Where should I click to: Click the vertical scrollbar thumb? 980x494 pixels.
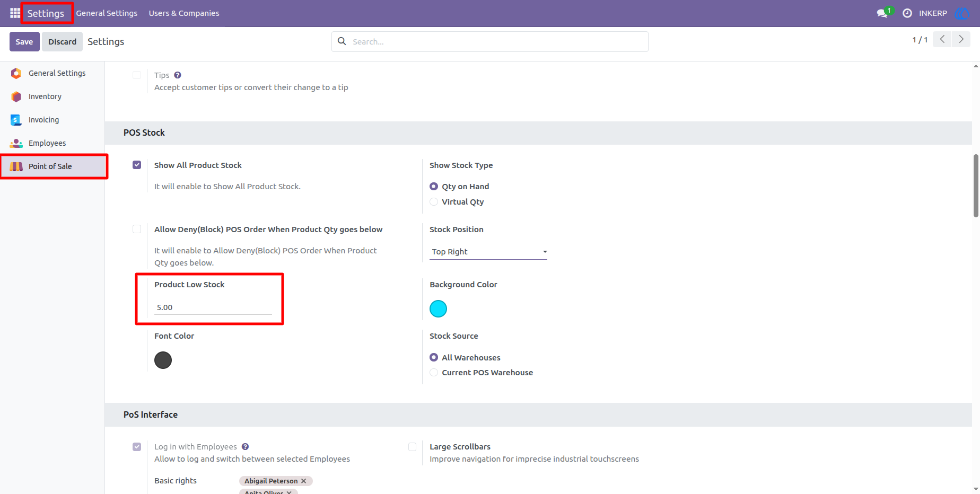[x=976, y=186]
